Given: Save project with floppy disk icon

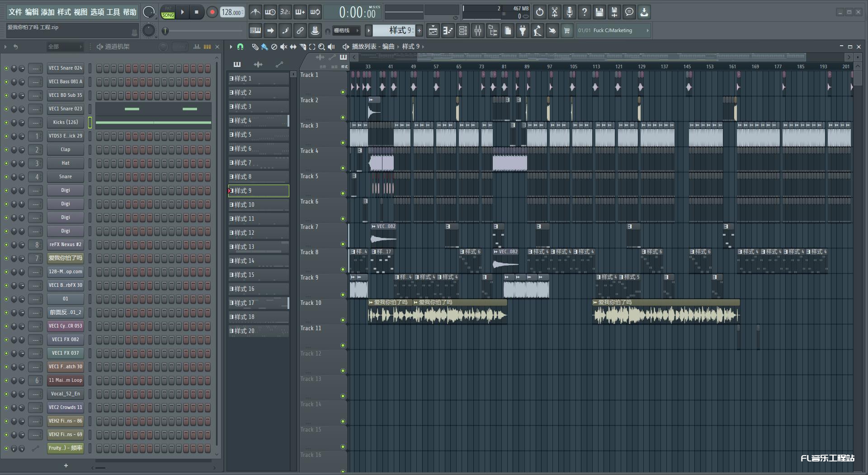Looking at the screenshot, I should pos(599,12).
